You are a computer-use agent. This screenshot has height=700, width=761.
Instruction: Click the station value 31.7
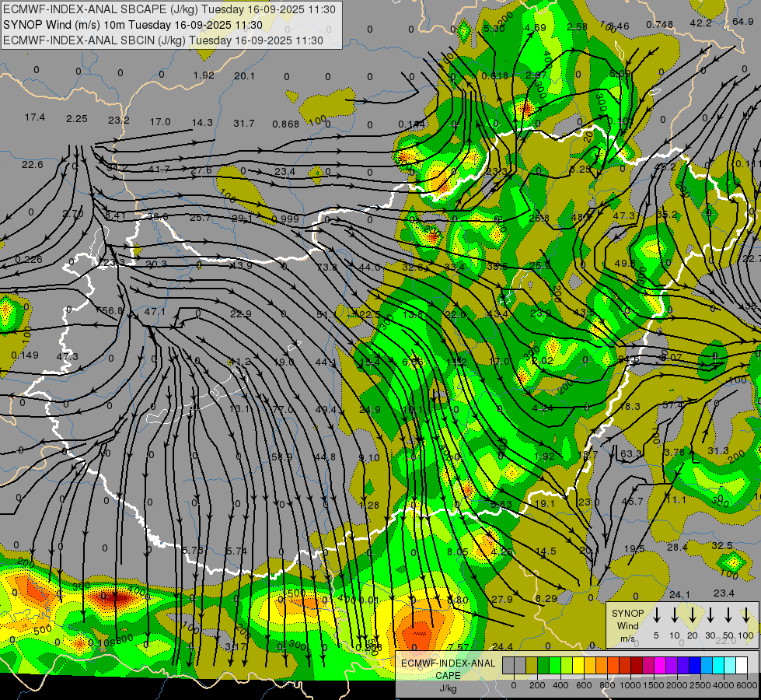point(243,124)
